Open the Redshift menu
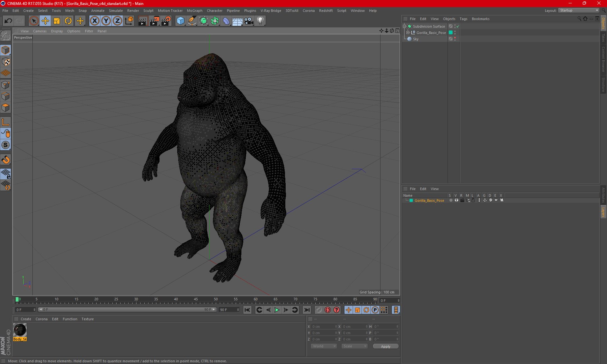This screenshot has width=607, height=364. coord(326,10)
